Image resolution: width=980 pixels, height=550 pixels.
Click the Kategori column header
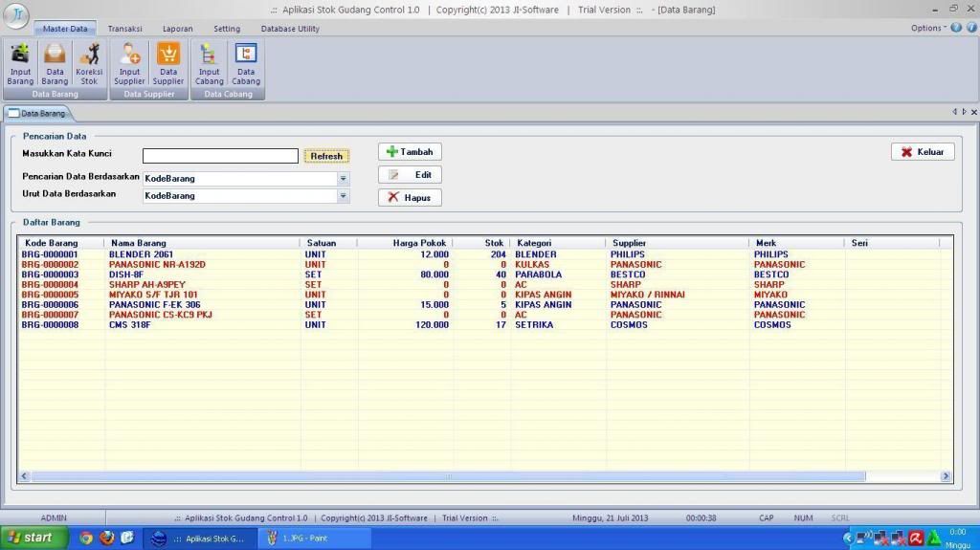(558, 243)
